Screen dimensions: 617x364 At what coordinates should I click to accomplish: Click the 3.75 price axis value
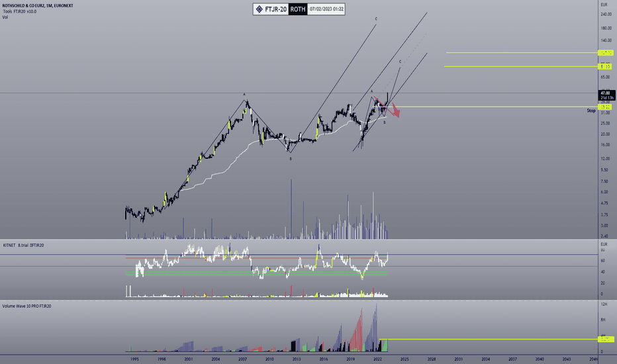point(605,215)
